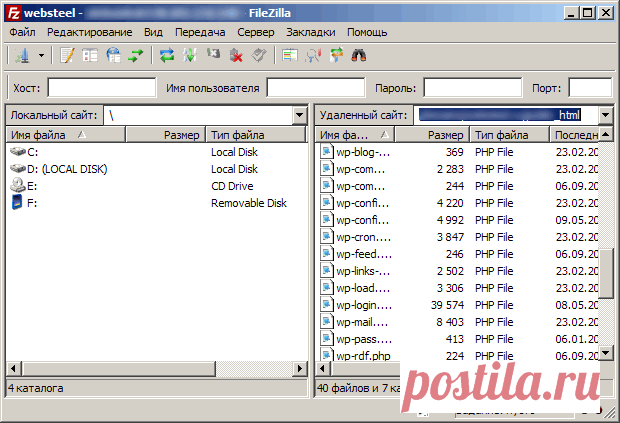Sort remote list by Тип файла column

(510, 135)
